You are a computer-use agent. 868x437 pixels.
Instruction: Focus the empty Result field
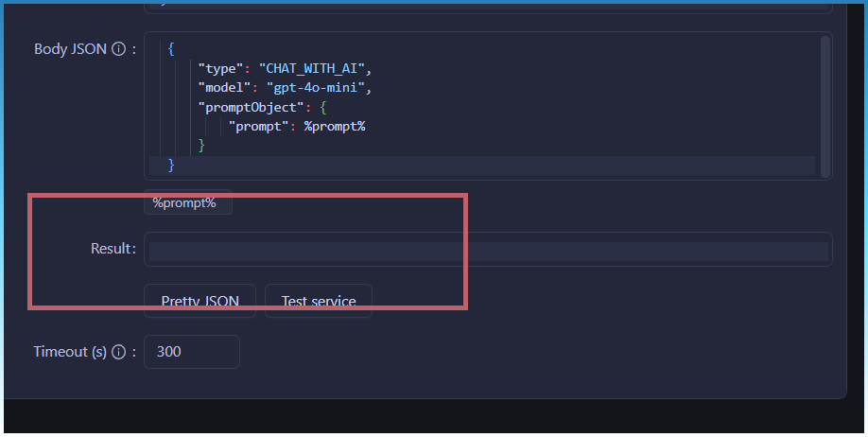[x=488, y=250]
